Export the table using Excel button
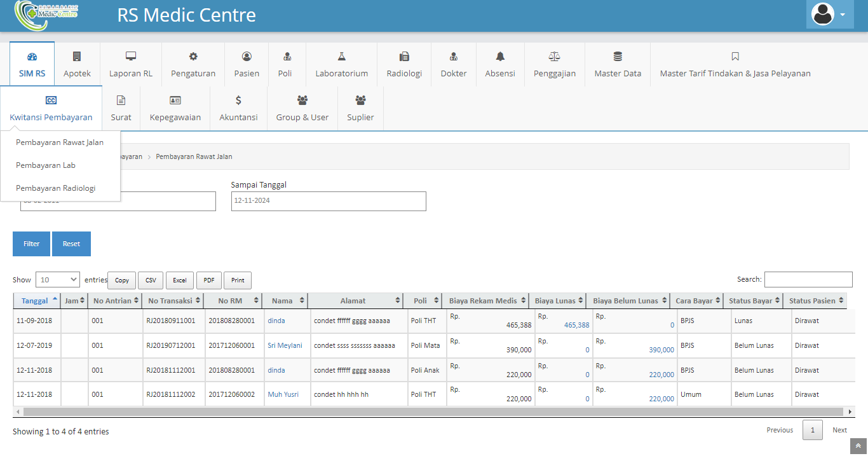Image resolution: width=868 pixels, height=456 pixels. pos(180,280)
